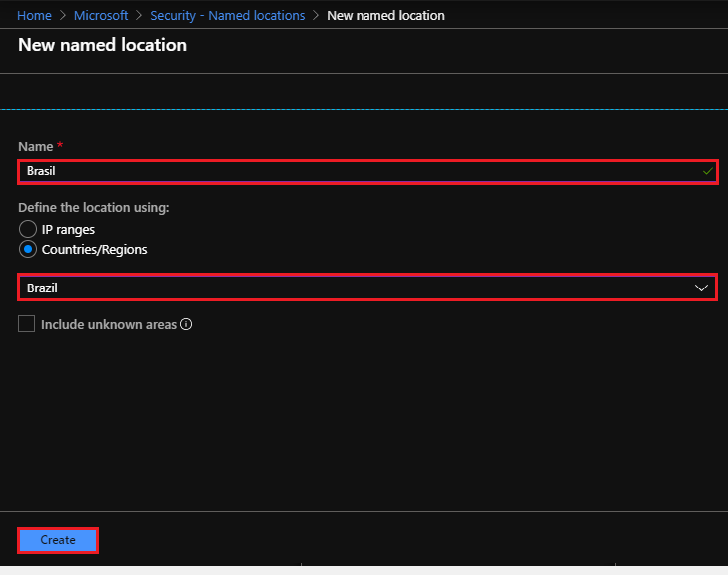The image size is (728, 575).
Task: Select the Countries/Regions radio button
Action: [x=28, y=250]
